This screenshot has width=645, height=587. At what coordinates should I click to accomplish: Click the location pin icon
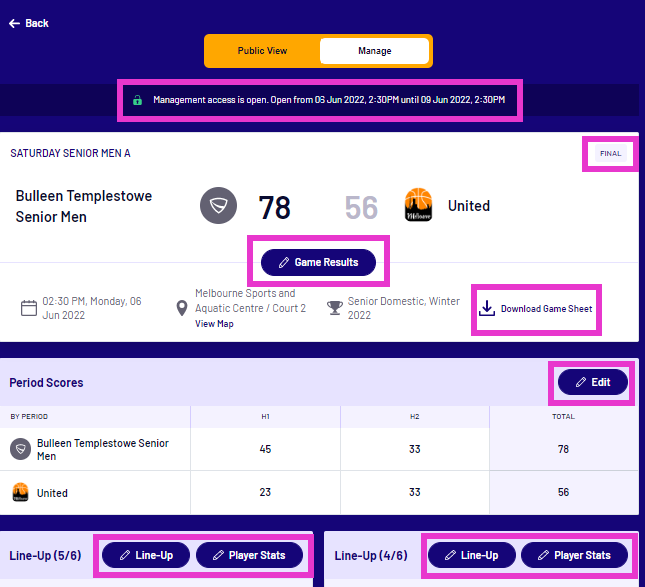[x=183, y=307]
